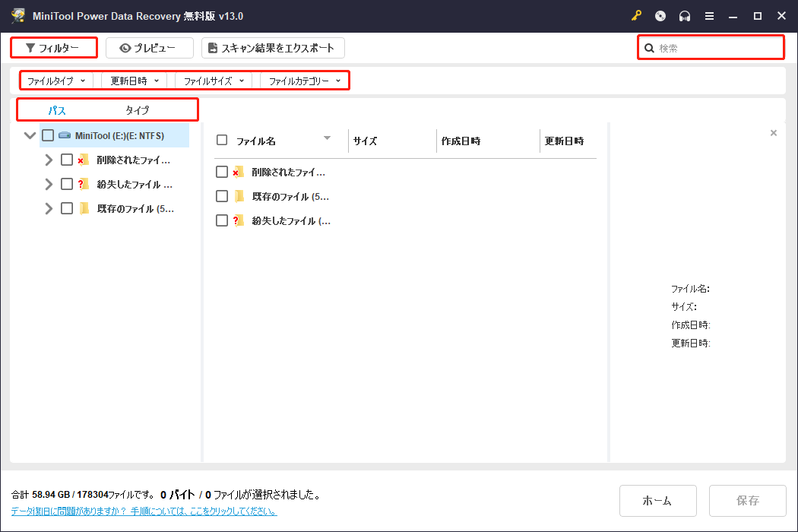Screen dimensions: 798x532
Task: Select 紛失したファイル row name in file list
Action: (291, 220)
